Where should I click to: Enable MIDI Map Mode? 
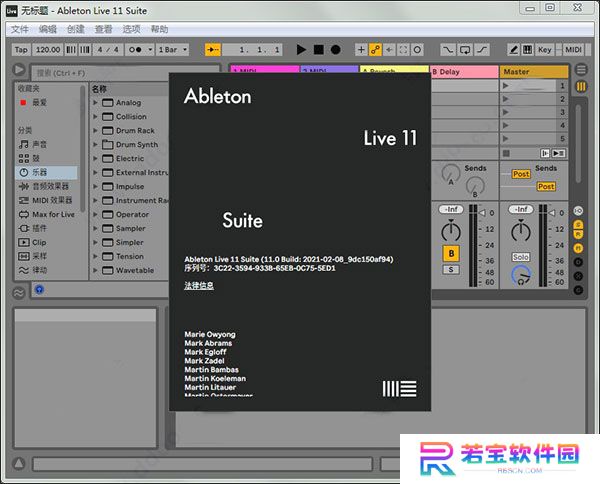[x=573, y=50]
